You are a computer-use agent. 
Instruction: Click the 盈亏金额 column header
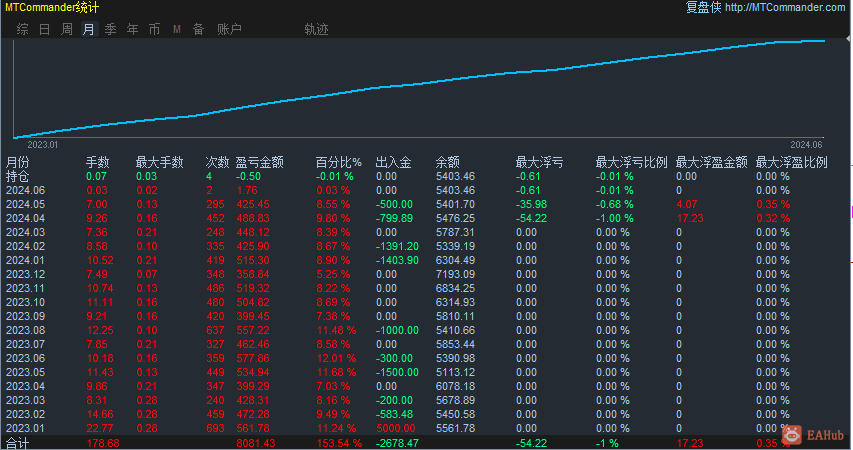click(x=259, y=162)
